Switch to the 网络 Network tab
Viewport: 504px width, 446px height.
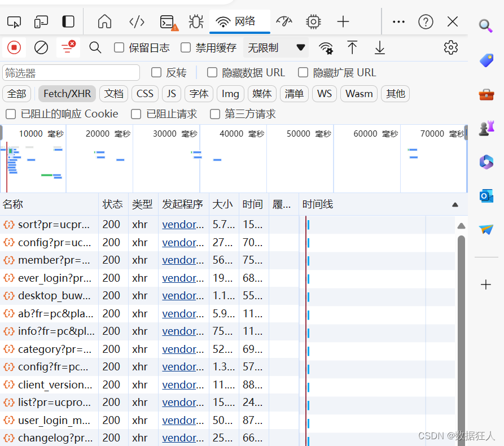(x=240, y=22)
